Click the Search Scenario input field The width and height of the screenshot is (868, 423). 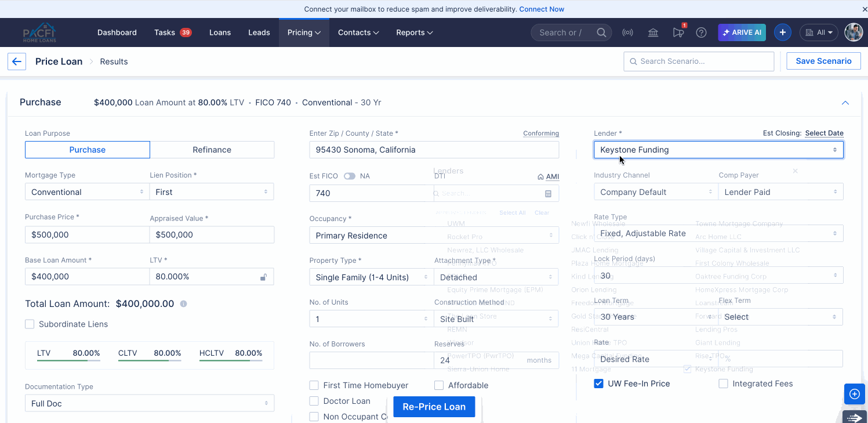pos(699,62)
